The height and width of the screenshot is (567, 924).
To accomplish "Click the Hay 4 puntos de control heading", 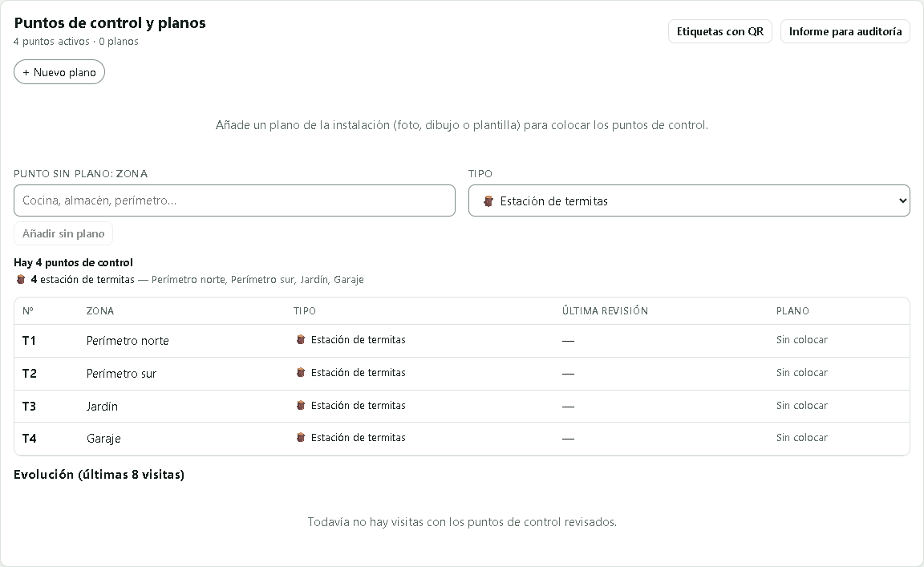I will coord(73,262).
